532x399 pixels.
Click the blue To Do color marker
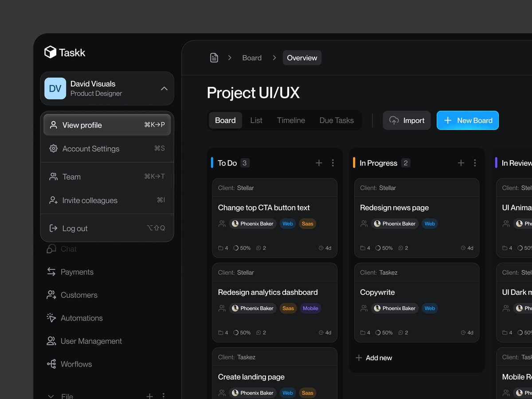[212, 163]
